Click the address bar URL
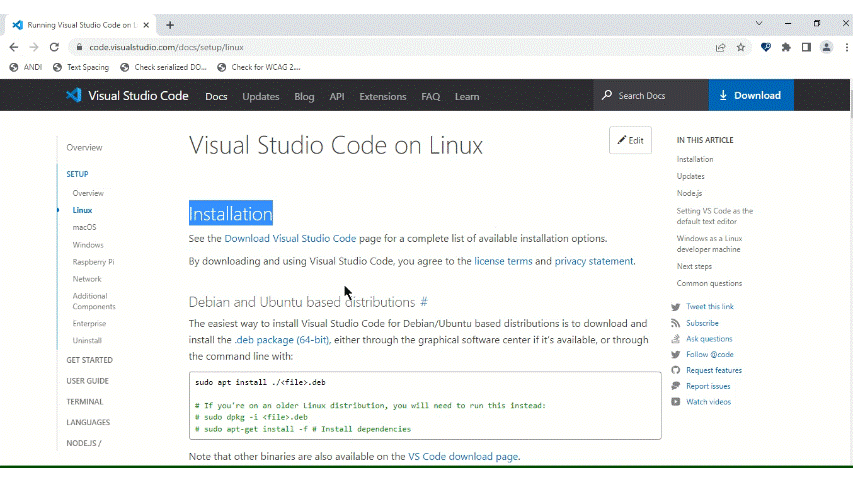The image size is (853, 480). coord(166,47)
